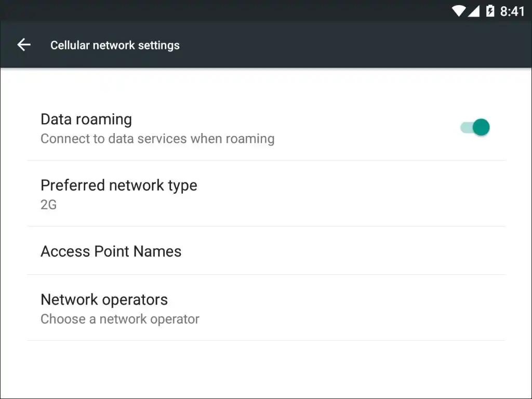Tap blank area below Network operators row
Viewport: 532px width, 399px height.
(266, 370)
